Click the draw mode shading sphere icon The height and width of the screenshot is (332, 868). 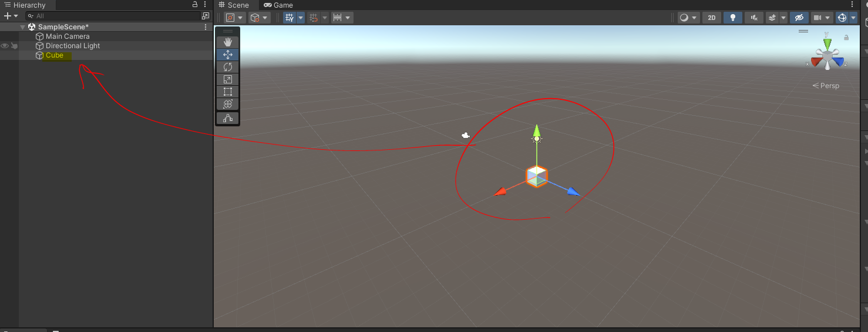pyautogui.click(x=684, y=18)
